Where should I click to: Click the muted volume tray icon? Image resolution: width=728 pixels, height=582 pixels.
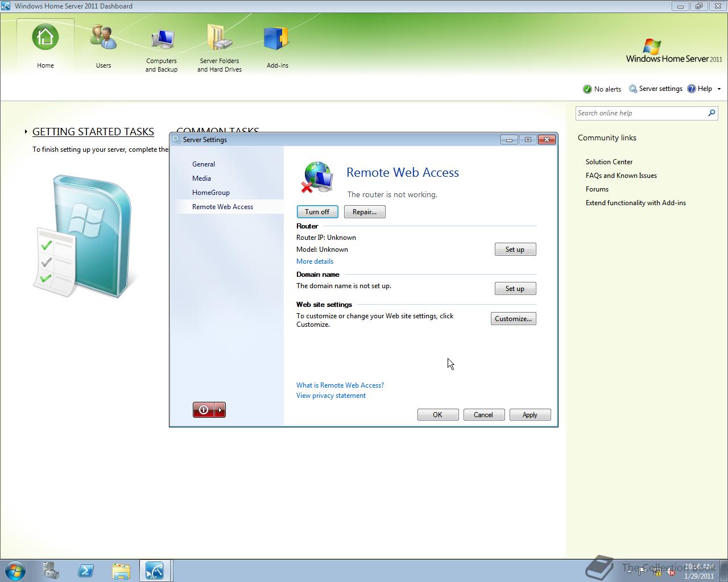(671, 571)
